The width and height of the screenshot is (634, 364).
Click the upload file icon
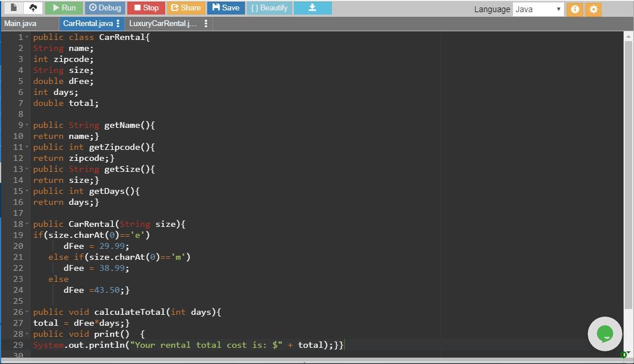33,8
